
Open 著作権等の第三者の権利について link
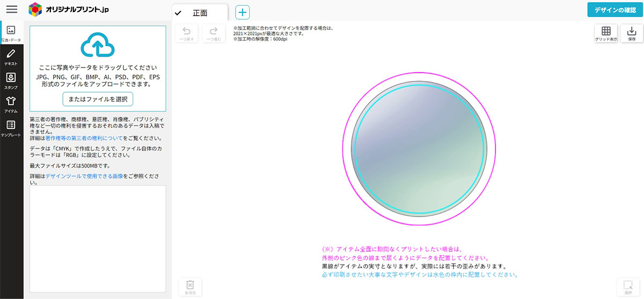click(84, 138)
